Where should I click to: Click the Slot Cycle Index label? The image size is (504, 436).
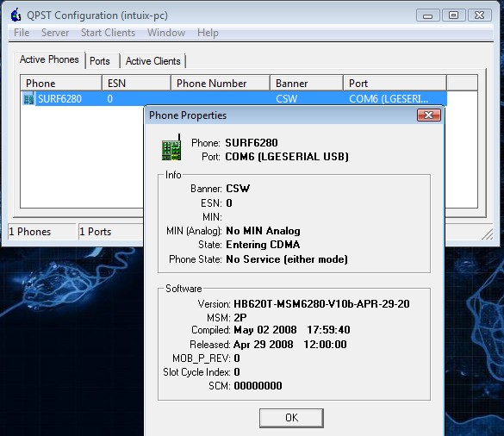[x=196, y=372]
